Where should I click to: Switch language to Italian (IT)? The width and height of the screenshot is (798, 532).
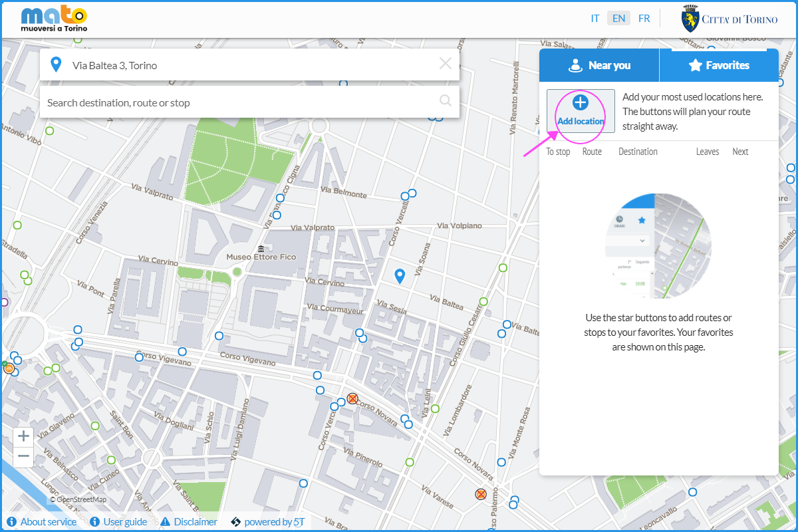click(595, 19)
